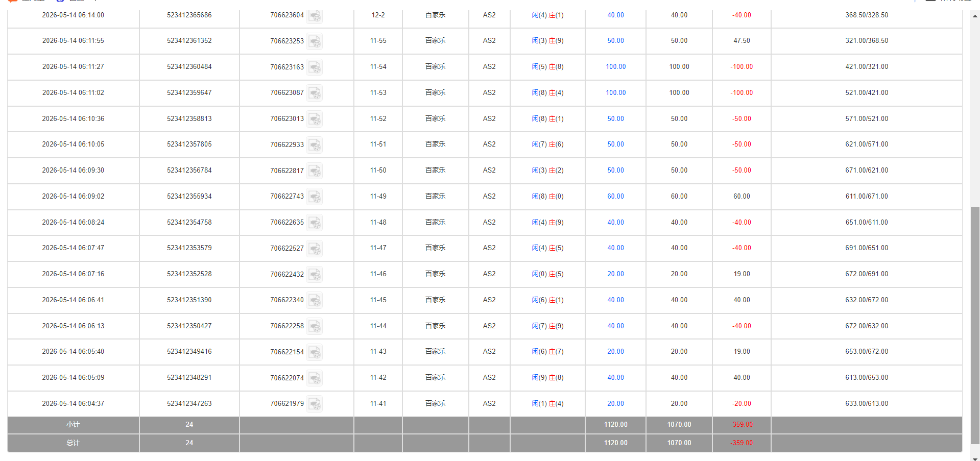
Task: Click order number 523412361352
Action: [189, 41]
